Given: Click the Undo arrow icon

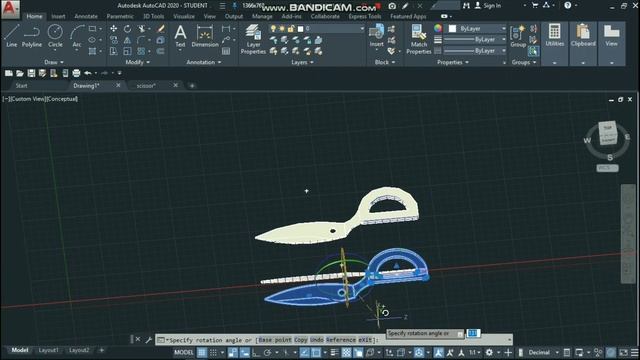Looking at the screenshot, I should pyautogui.click(x=88, y=73).
